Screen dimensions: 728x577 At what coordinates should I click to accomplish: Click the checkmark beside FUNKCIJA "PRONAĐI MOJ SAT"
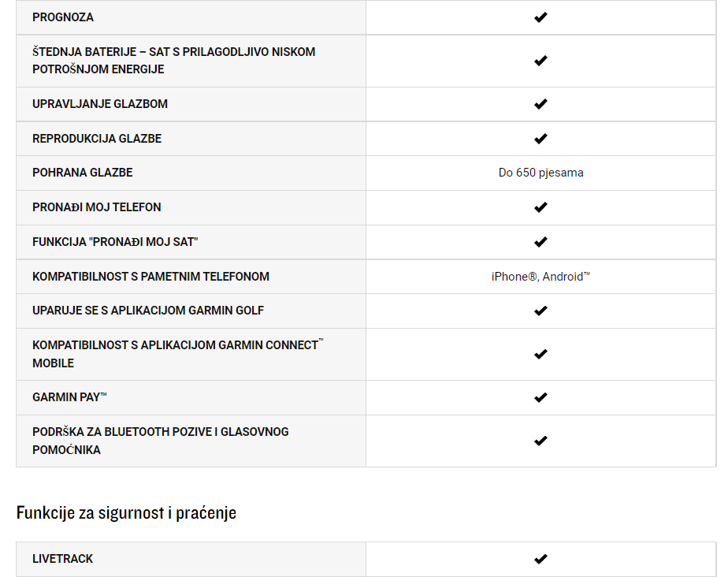(540, 242)
